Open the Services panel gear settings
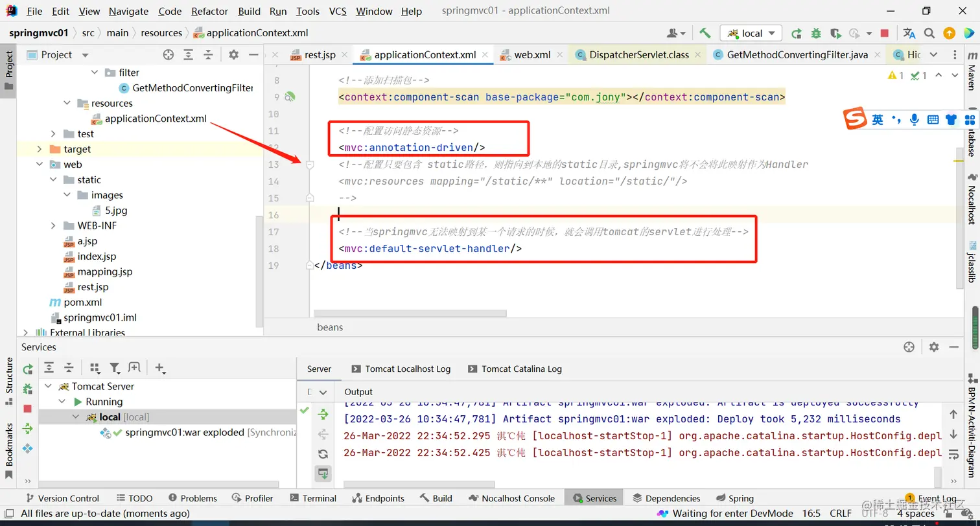980x526 pixels. pyautogui.click(x=934, y=347)
